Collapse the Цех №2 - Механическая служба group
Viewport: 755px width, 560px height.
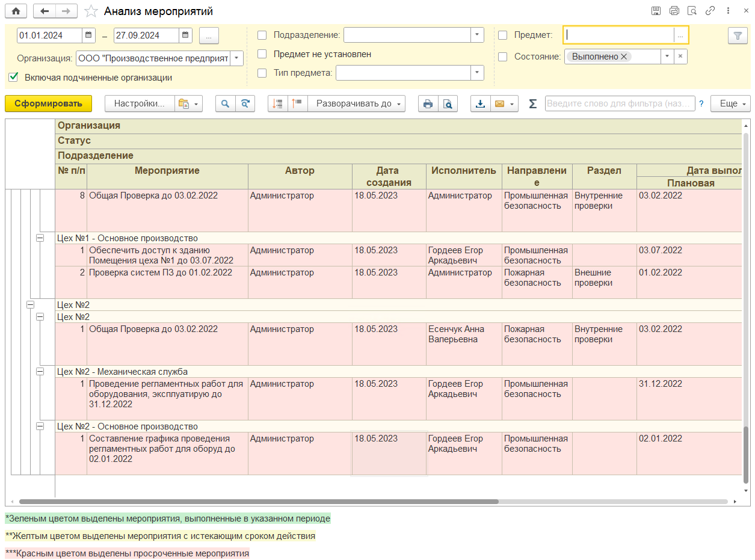40,372
